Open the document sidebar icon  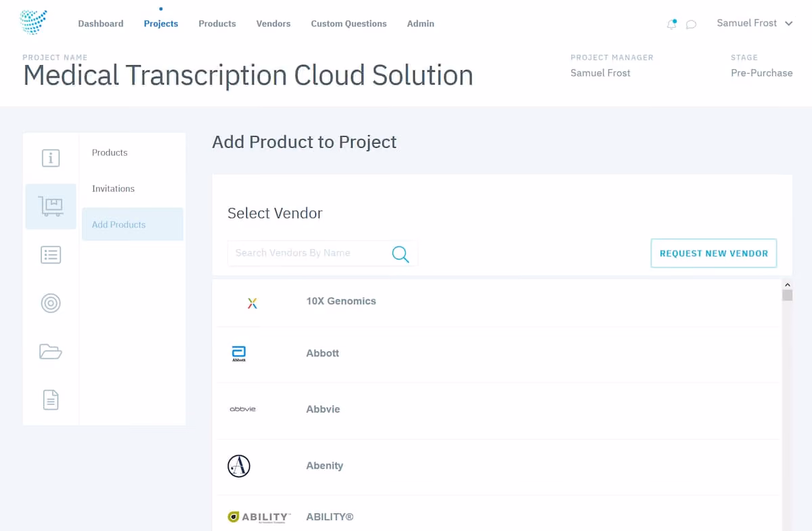tap(51, 400)
